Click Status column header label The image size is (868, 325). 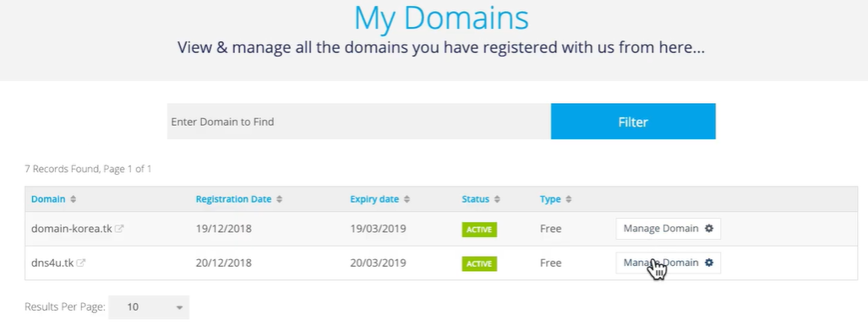point(476,199)
